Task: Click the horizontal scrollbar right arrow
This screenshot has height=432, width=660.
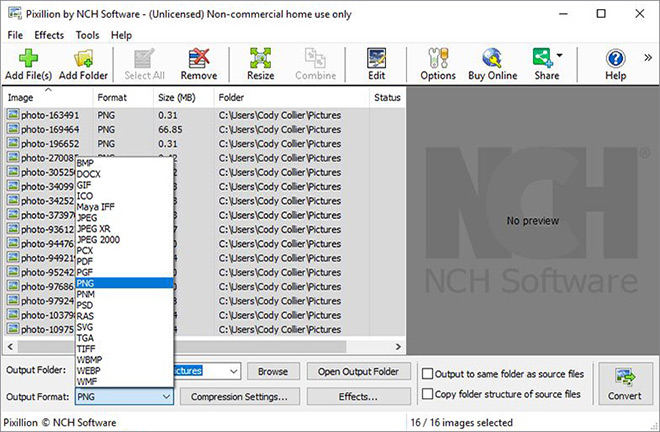Action: point(398,347)
